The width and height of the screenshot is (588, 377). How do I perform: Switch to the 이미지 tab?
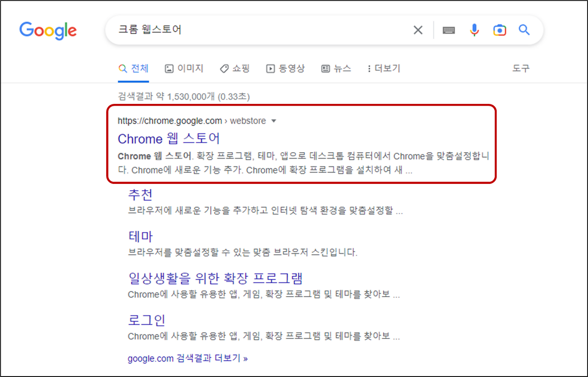click(x=184, y=69)
